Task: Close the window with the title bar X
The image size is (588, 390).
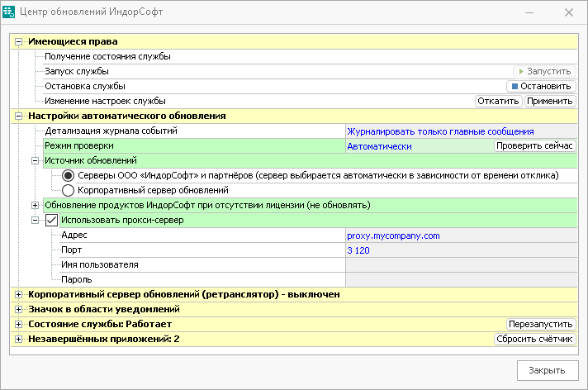Action: [568, 12]
